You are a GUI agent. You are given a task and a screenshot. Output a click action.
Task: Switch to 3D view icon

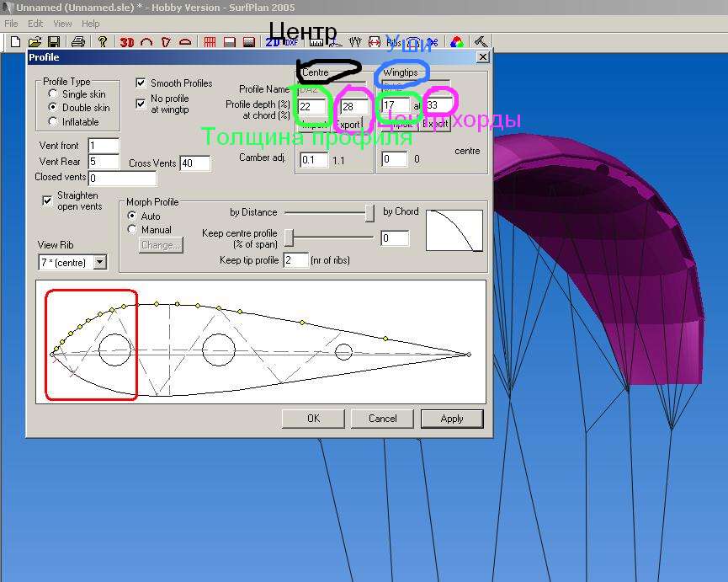[x=127, y=41]
